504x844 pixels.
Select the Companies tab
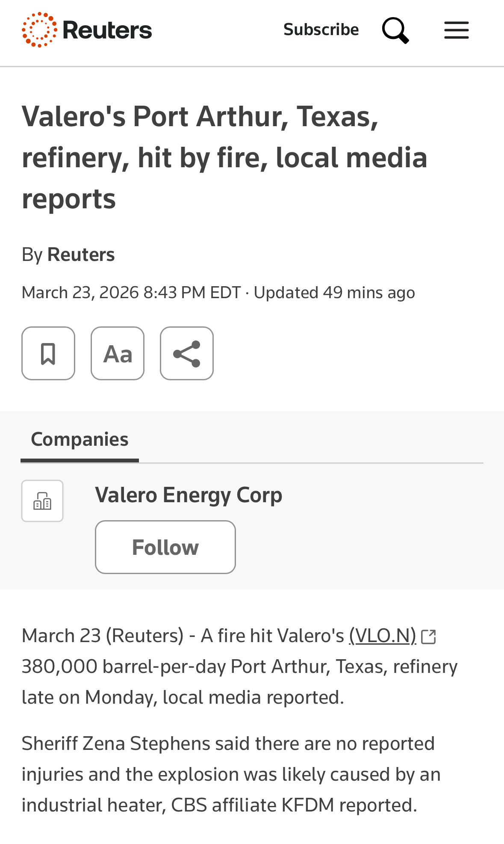coord(80,439)
